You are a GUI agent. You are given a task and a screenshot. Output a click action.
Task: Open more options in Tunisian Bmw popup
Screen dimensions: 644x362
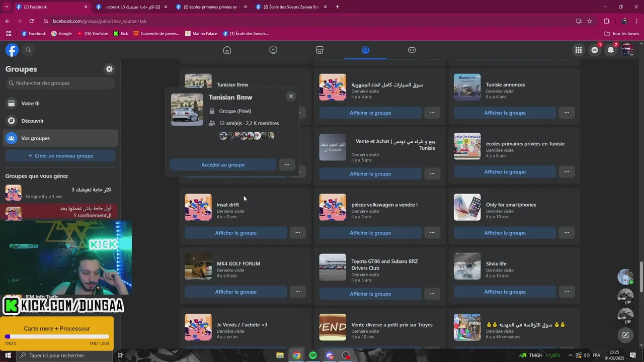[x=287, y=164]
